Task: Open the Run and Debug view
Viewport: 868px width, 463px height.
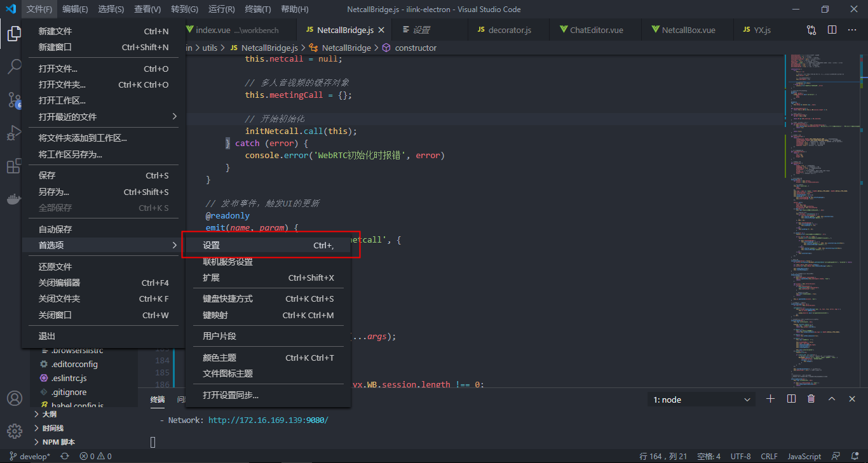Action: pyautogui.click(x=14, y=133)
